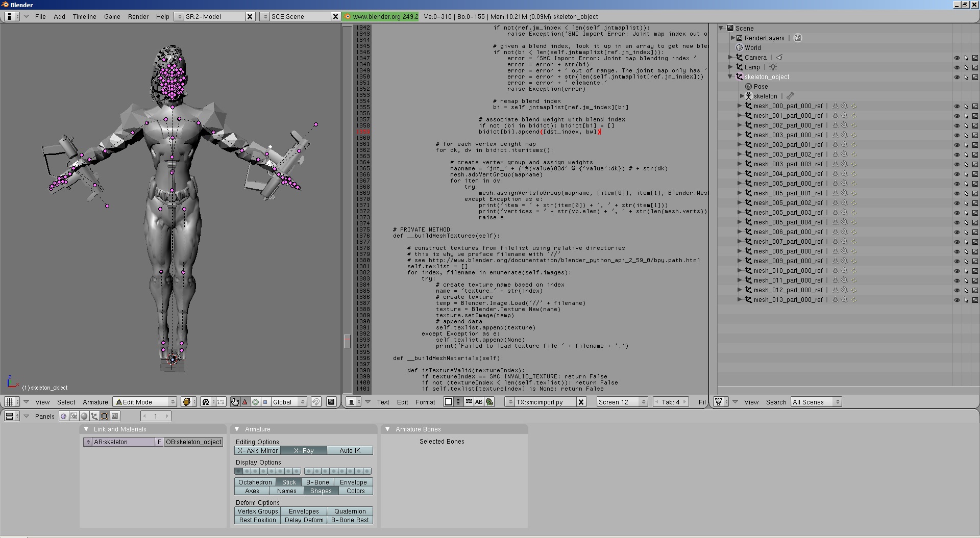Screen dimensions: 980x538
Task: Toggle renderability for mesh_000_part_000_ref
Action: tap(975, 106)
